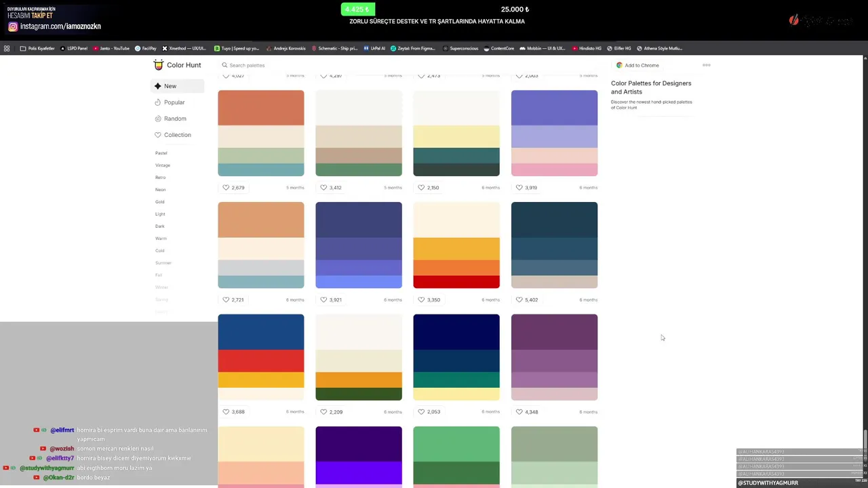Viewport: 868px width, 488px height.
Task: Like the palette with 3,921 likes
Action: [x=331, y=300]
